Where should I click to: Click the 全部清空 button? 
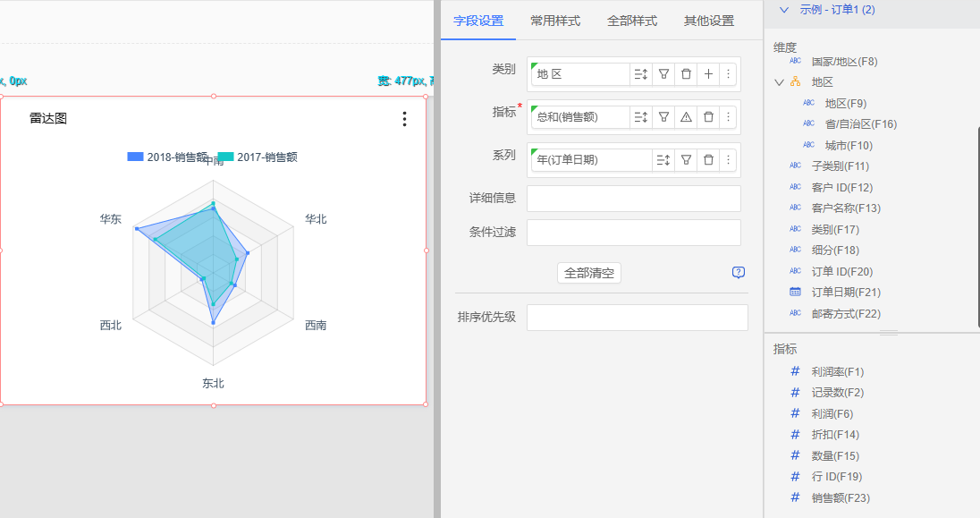coord(588,273)
